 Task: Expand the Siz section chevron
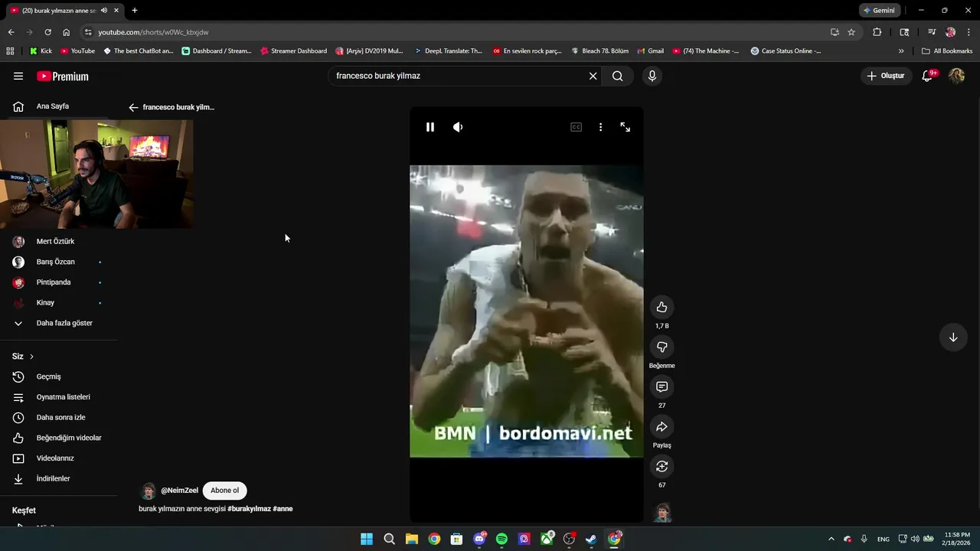31,357
